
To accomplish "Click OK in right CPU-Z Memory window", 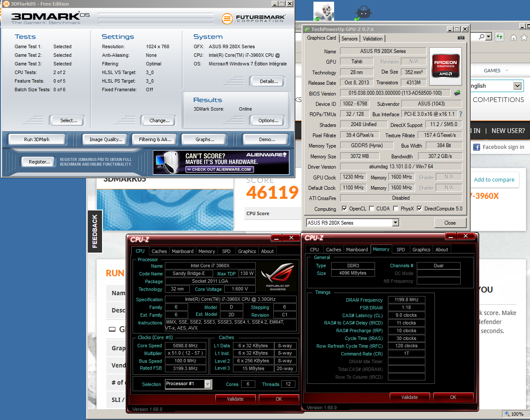I will pos(453,397).
